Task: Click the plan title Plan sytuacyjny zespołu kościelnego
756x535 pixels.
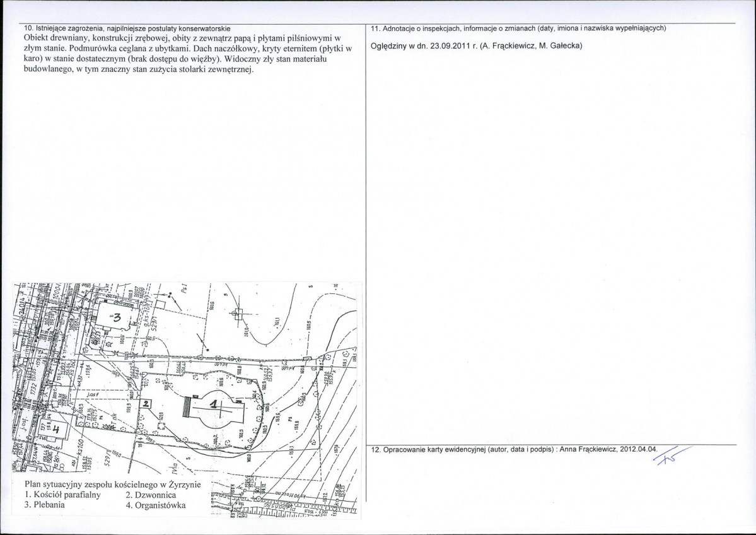Action: pyautogui.click(x=112, y=485)
